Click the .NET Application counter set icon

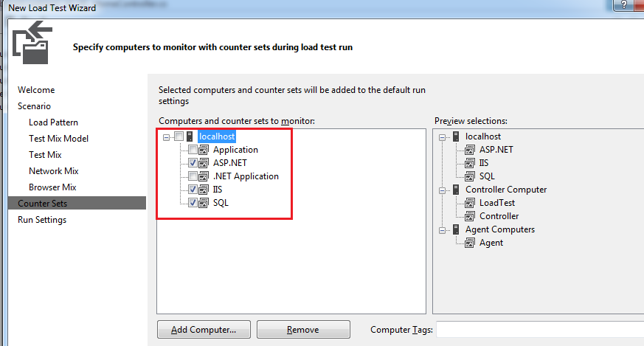click(x=204, y=176)
